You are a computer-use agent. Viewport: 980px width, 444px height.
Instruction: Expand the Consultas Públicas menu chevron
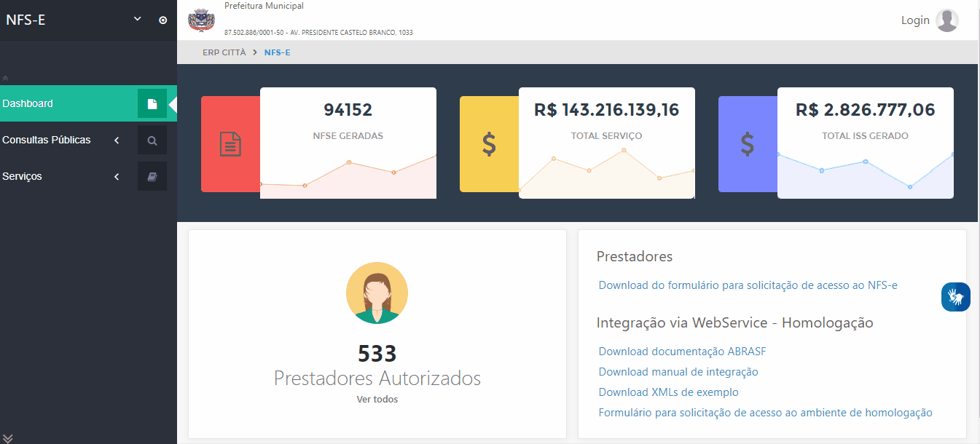116,140
